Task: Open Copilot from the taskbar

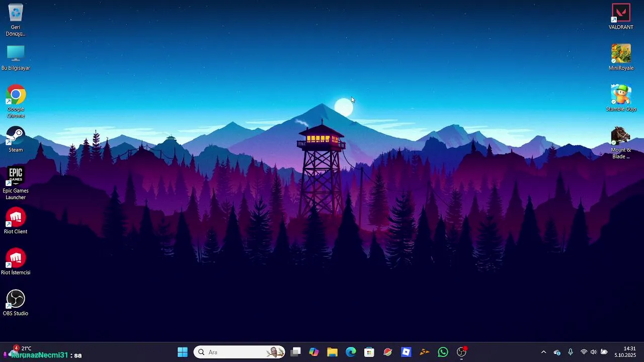Action: (314, 352)
